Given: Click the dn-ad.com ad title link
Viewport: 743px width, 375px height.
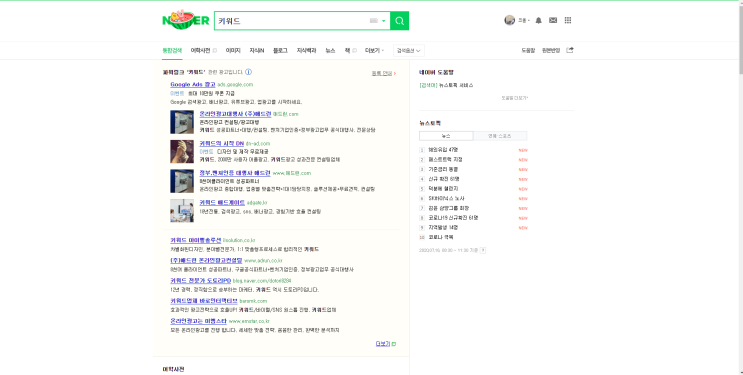Looking at the screenshot, I should (x=221, y=143).
